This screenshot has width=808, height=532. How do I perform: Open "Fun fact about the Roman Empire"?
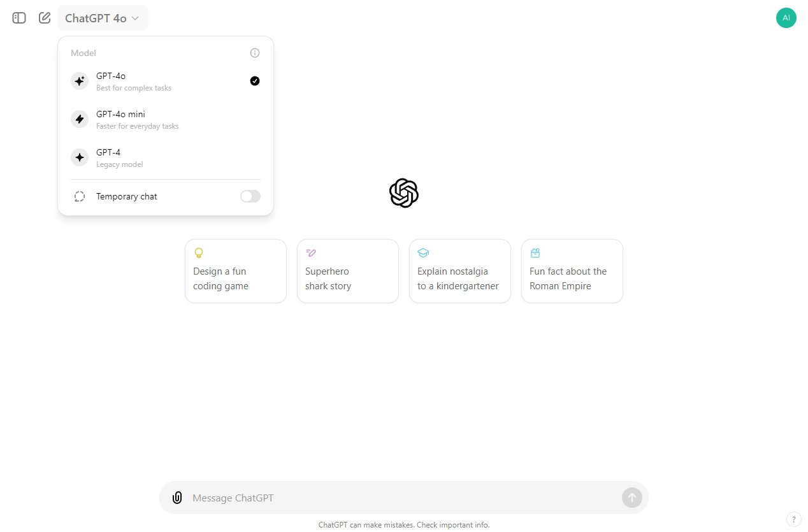coord(572,271)
